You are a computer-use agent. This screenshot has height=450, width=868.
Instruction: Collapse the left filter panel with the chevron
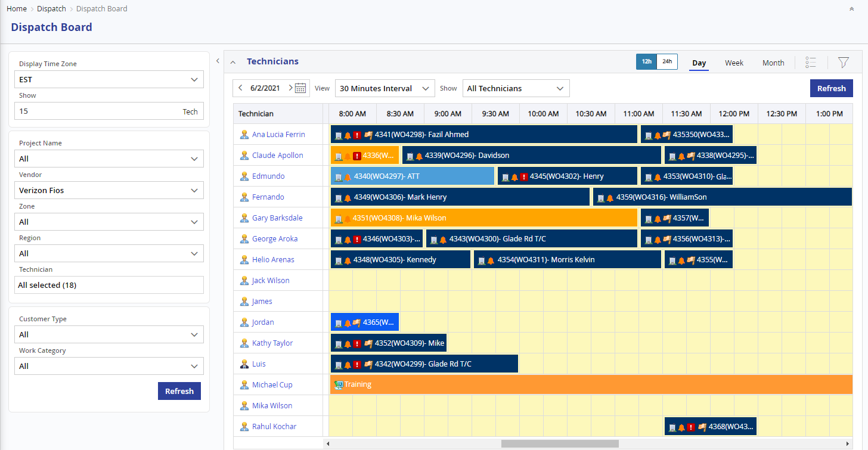218,60
